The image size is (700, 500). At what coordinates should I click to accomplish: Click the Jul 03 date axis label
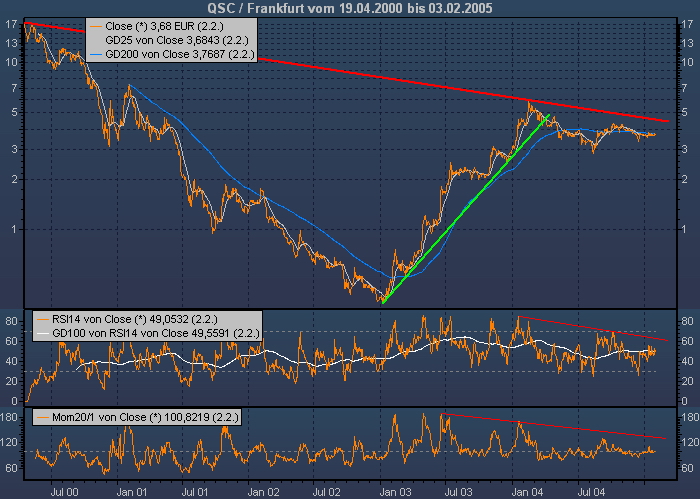pos(460,492)
